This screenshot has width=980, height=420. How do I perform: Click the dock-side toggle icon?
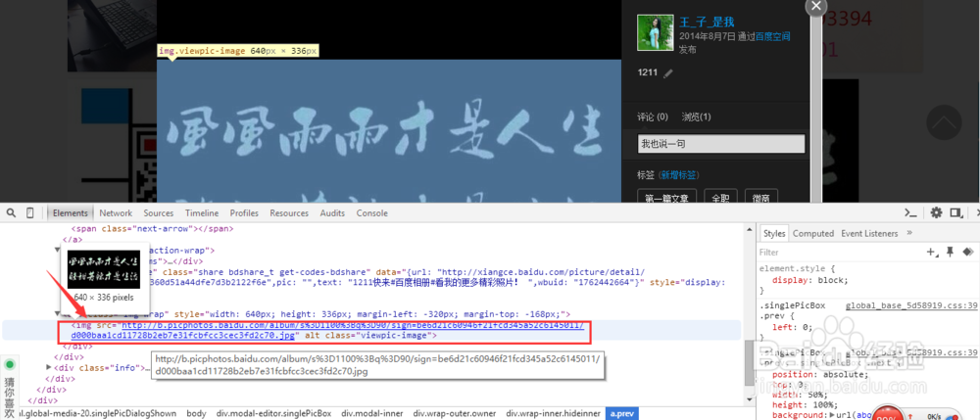coord(955,212)
